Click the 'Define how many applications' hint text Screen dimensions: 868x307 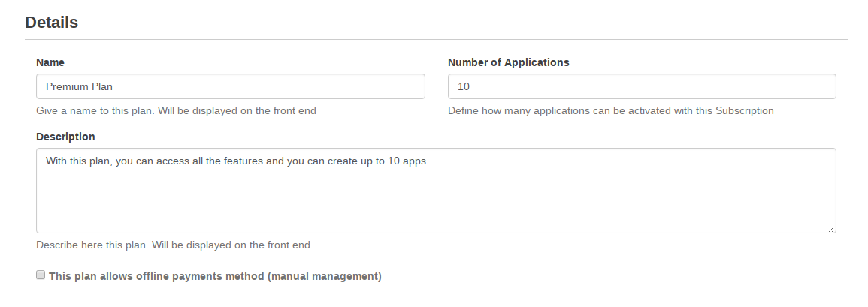click(610, 110)
